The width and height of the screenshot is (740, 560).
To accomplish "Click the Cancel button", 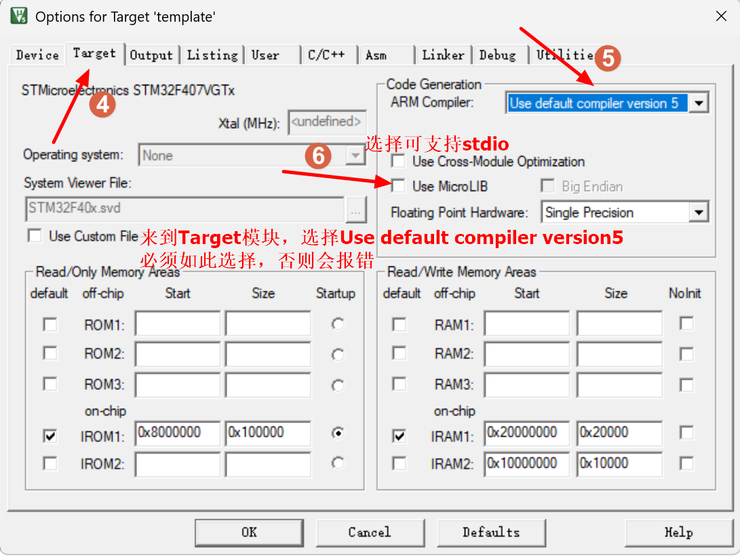I will click(x=370, y=533).
